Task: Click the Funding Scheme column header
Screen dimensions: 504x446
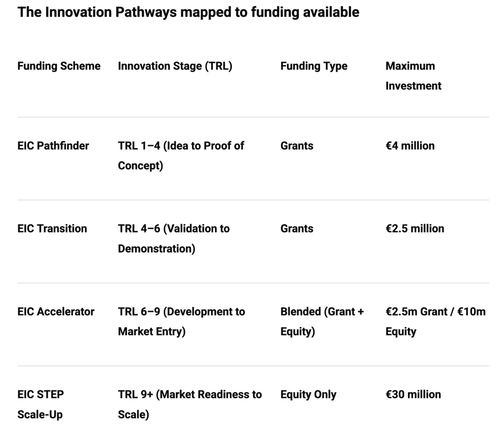Action: (59, 66)
